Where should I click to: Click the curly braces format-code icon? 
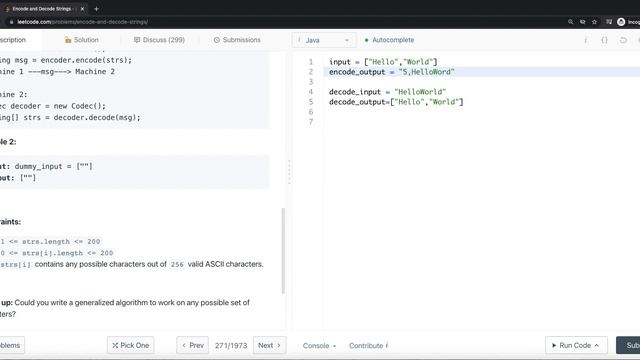pos(604,40)
